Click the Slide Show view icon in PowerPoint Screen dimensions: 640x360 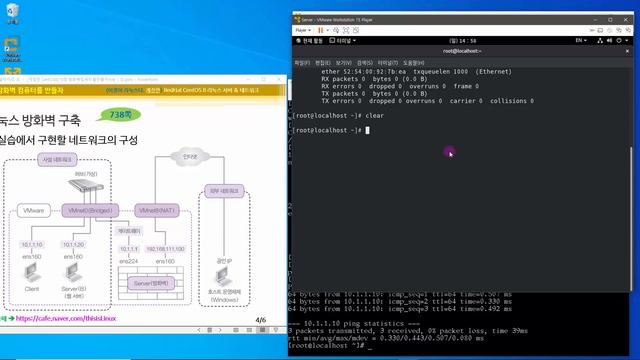pyautogui.click(x=262, y=330)
